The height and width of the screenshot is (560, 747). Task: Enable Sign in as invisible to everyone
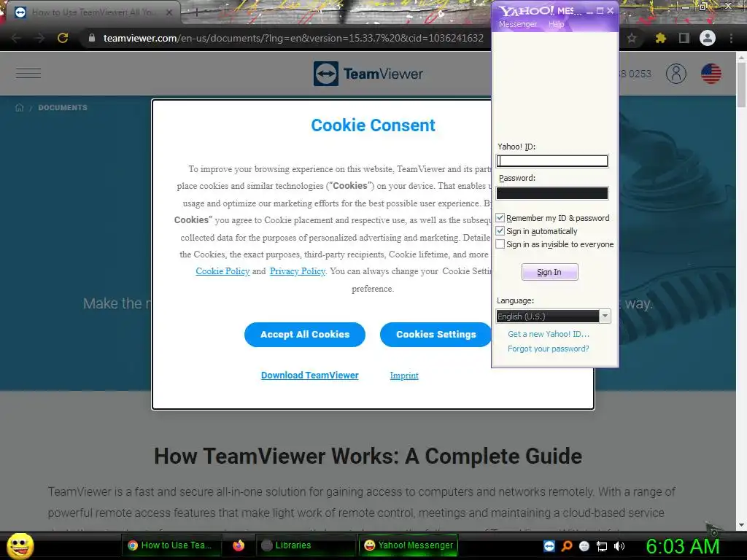(500, 244)
